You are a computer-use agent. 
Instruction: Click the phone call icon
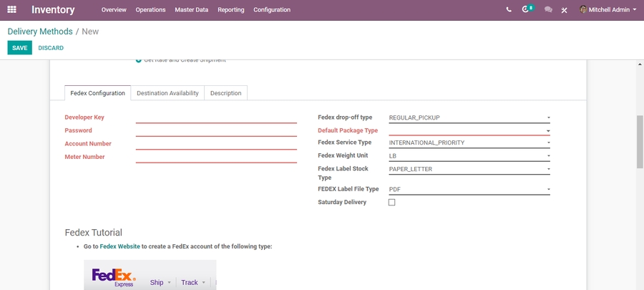[509, 10]
